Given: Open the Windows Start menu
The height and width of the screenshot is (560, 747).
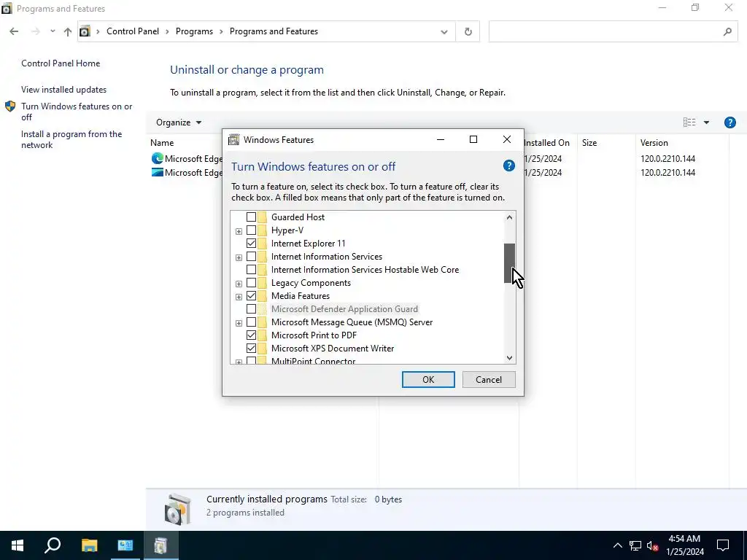Looking at the screenshot, I should [18, 545].
